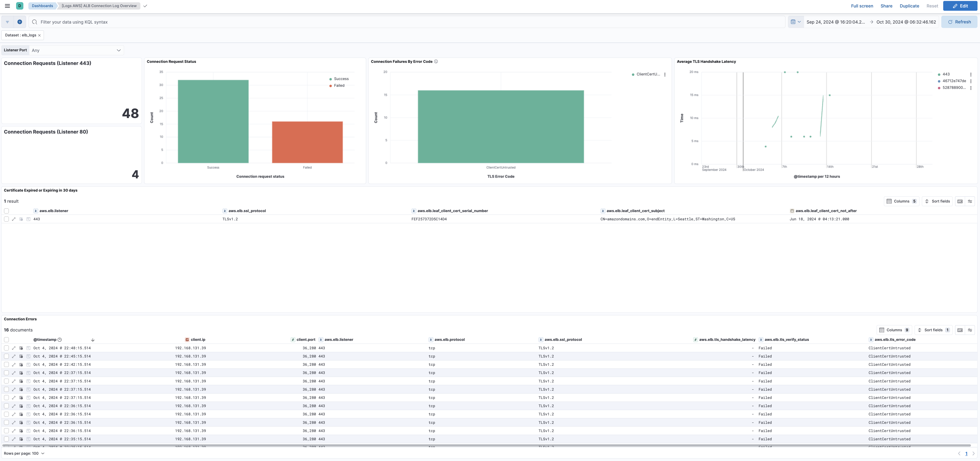The image size is (980, 461).
Task: Open the date picker calendar icon
Action: pyautogui.click(x=794, y=22)
